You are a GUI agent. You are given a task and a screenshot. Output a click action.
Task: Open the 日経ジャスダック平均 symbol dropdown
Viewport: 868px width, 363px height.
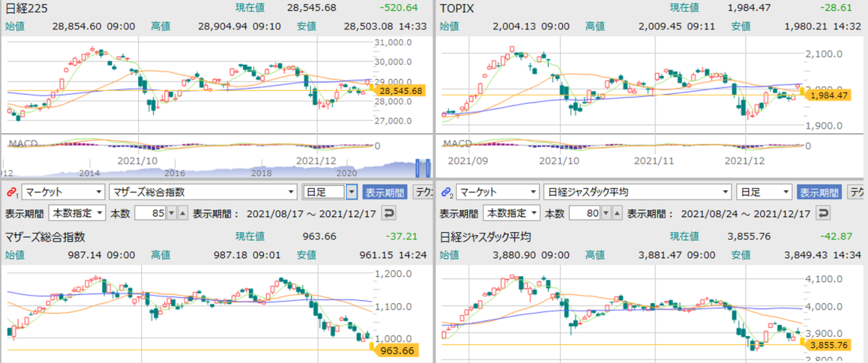(637, 192)
